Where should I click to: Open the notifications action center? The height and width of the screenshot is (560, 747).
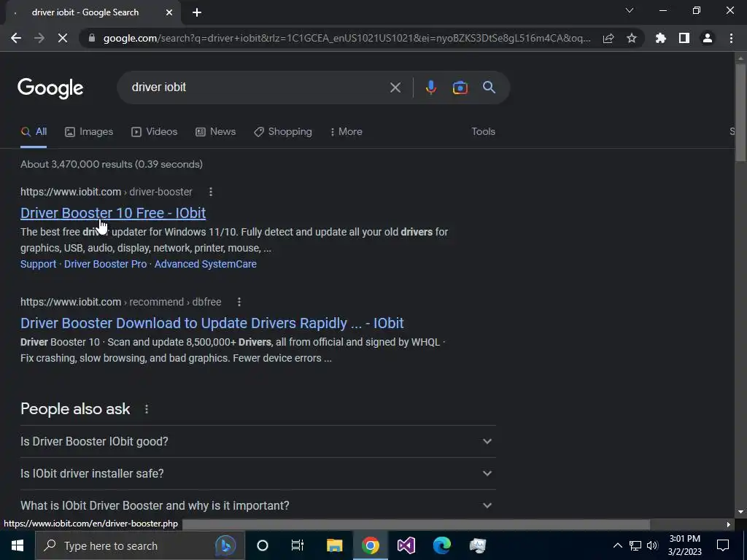723,545
